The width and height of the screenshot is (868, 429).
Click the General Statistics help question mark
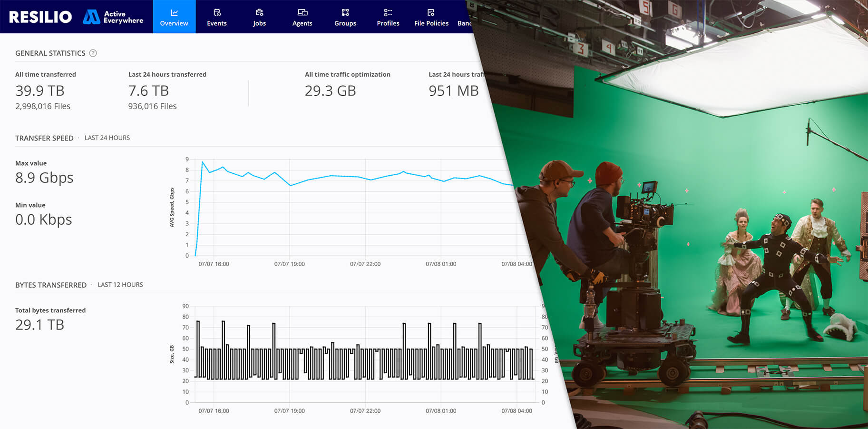[93, 53]
